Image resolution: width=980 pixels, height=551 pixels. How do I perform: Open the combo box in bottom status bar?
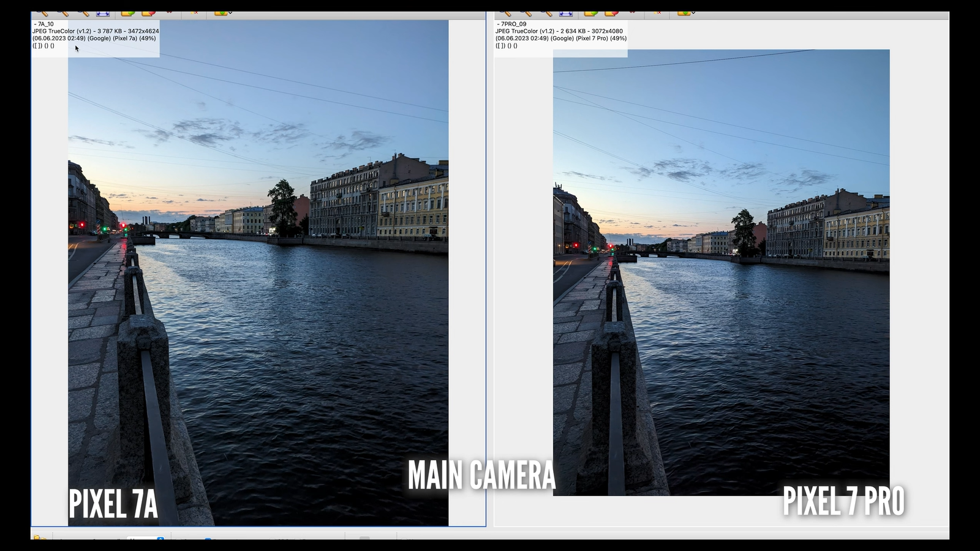tap(146, 539)
